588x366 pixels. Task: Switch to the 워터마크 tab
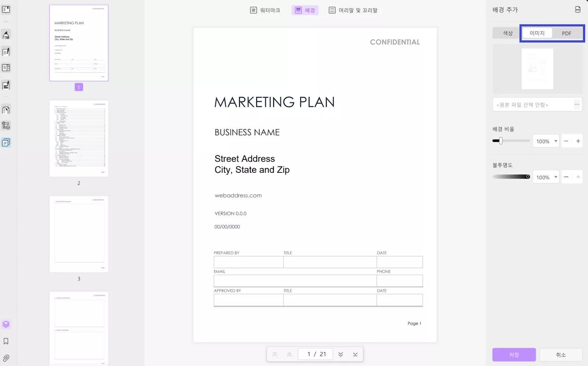265,10
